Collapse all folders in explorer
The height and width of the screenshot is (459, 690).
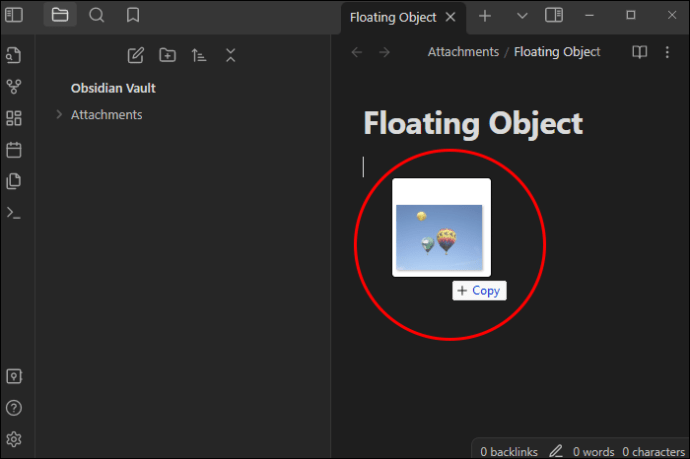(231, 55)
